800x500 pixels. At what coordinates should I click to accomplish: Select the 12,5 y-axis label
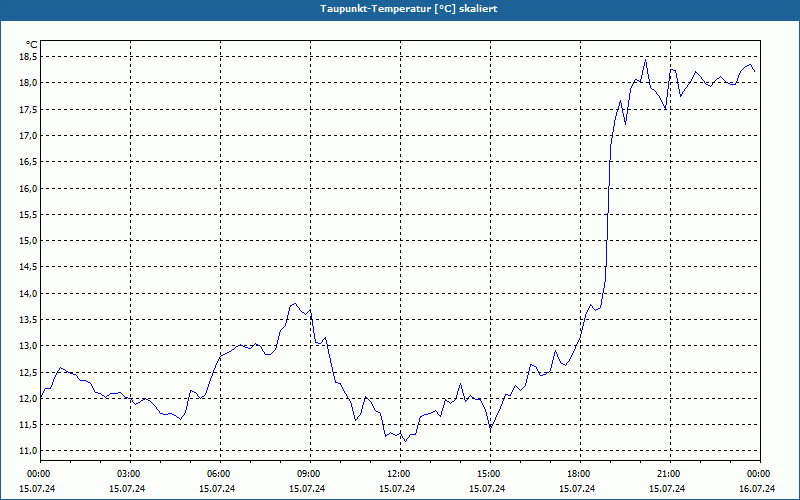pyautogui.click(x=29, y=372)
